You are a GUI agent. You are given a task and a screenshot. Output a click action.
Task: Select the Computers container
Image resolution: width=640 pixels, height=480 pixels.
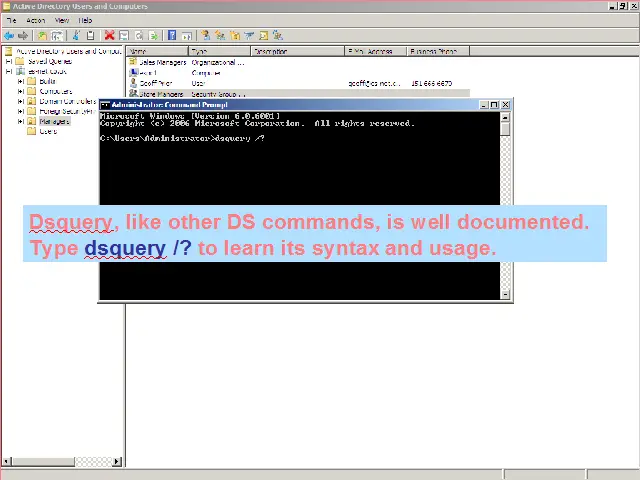(x=56, y=91)
